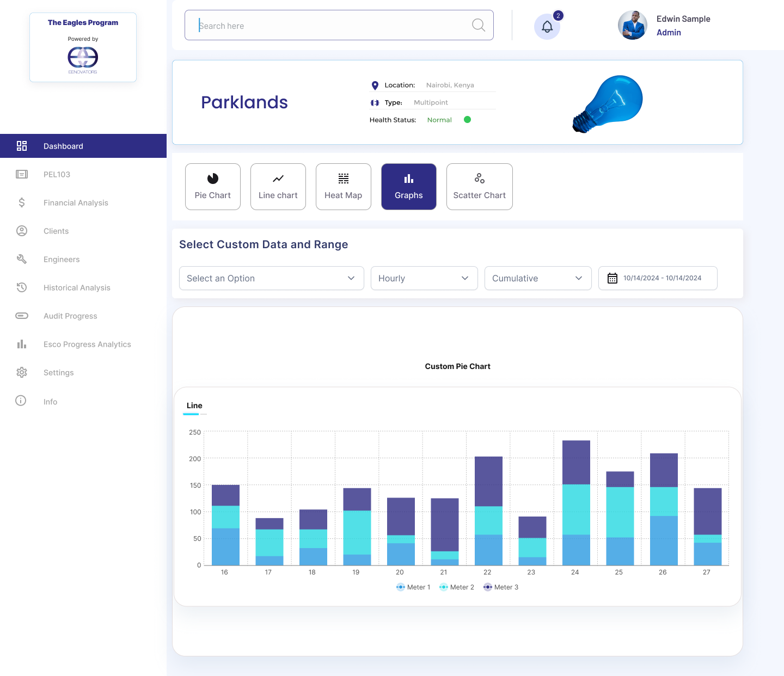Select the Graphs view tab
This screenshot has height=676, width=784.
tap(409, 187)
